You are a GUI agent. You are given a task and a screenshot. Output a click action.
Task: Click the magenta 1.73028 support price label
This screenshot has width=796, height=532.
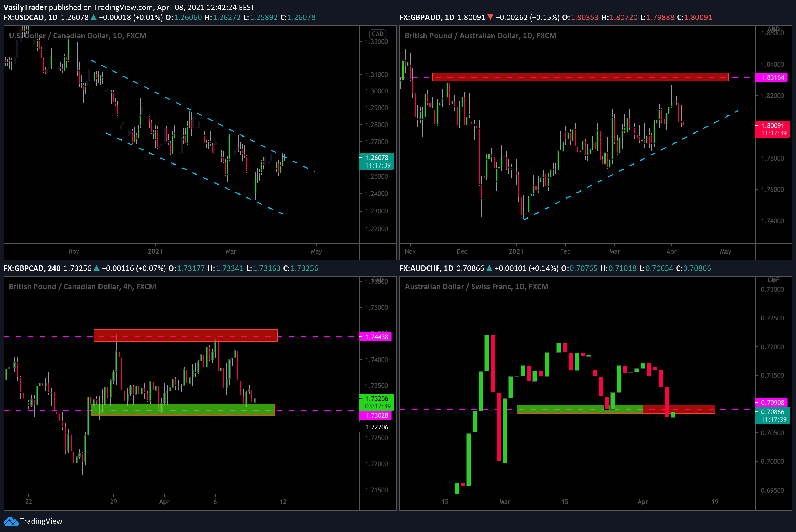[375, 415]
